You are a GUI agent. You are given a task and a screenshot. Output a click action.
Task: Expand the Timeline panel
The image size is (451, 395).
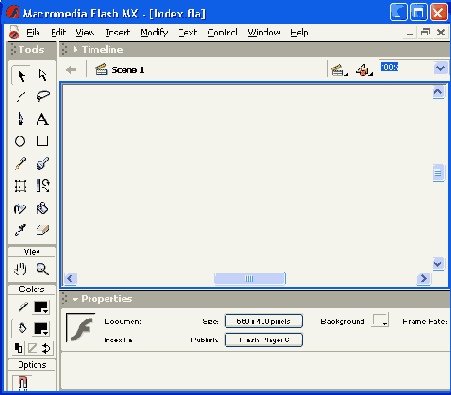click(75, 49)
